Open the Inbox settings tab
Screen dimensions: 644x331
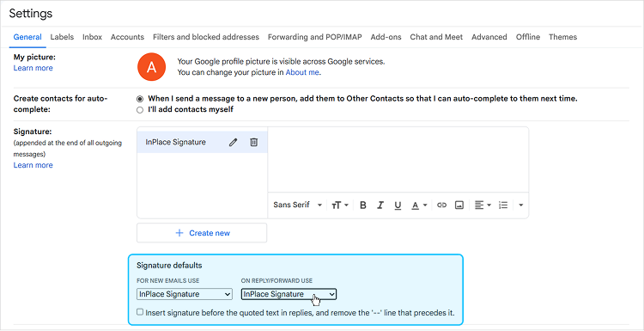point(92,37)
